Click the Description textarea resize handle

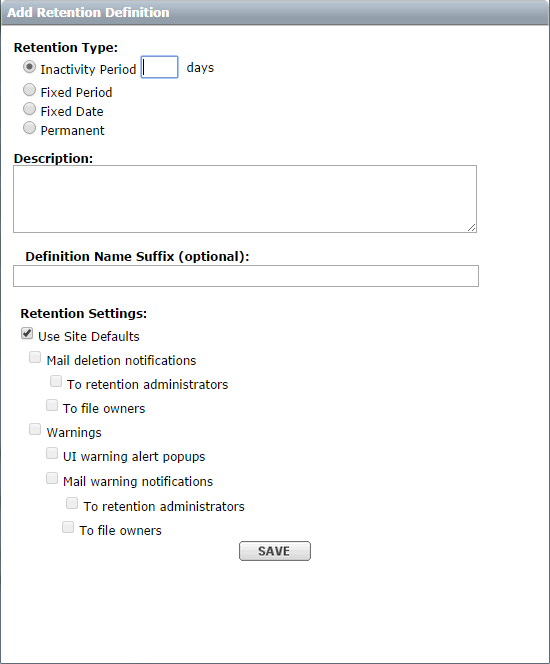point(472,228)
